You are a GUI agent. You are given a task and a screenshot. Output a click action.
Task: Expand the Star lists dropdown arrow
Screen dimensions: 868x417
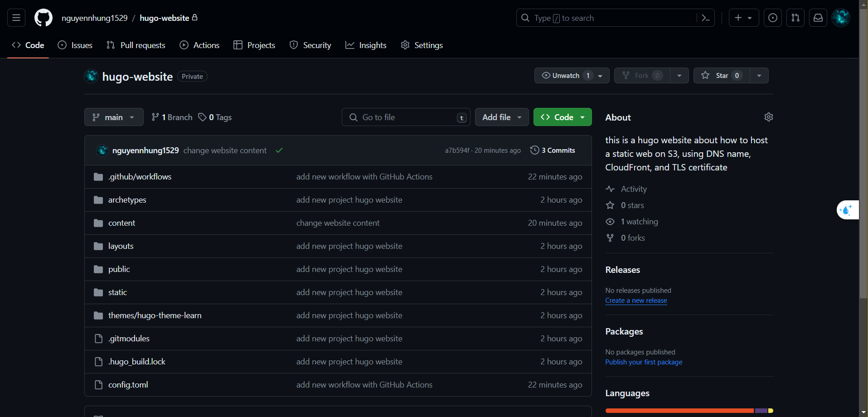[x=759, y=76]
